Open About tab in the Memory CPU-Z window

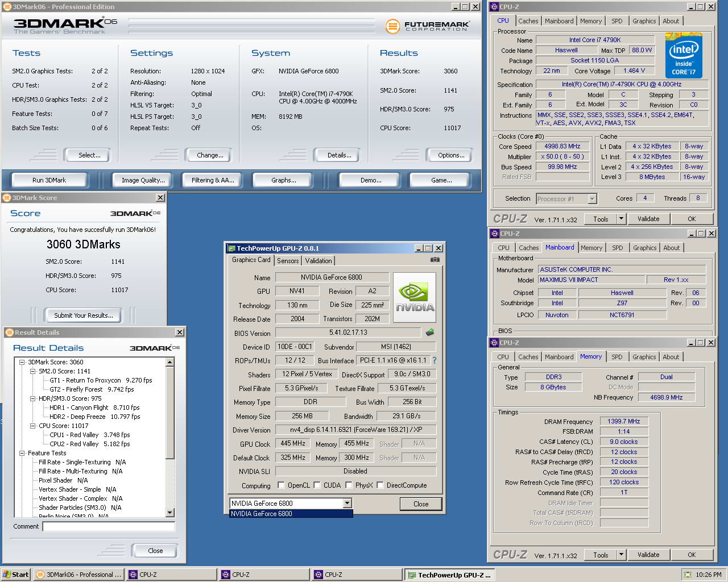click(x=671, y=357)
